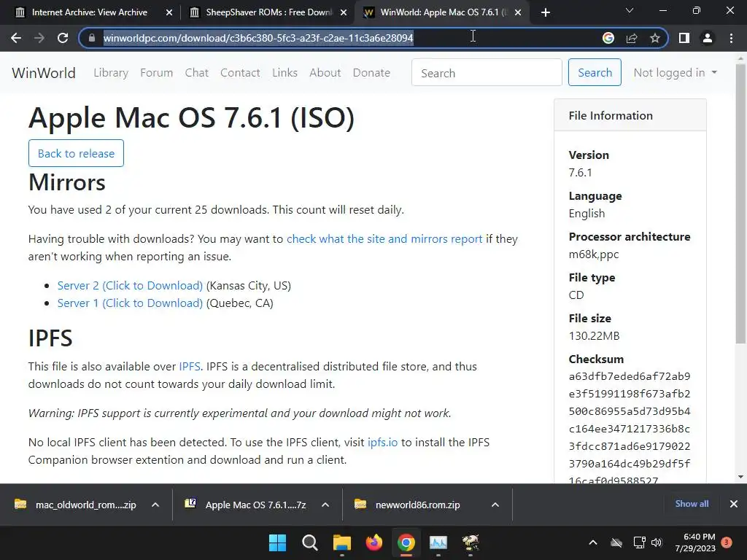Open the cloud sync tray icon
The width and height of the screenshot is (747, 560).
coord(616,542)
